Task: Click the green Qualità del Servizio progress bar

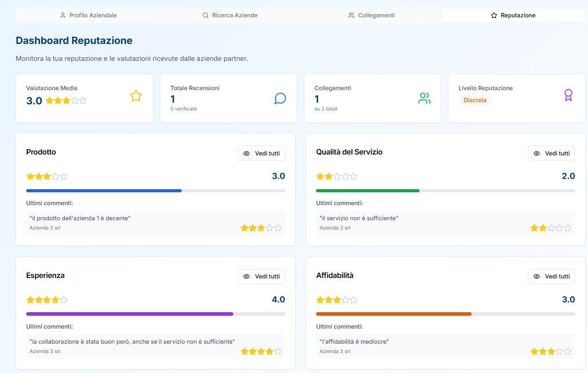Action: [x=368, y=190]
